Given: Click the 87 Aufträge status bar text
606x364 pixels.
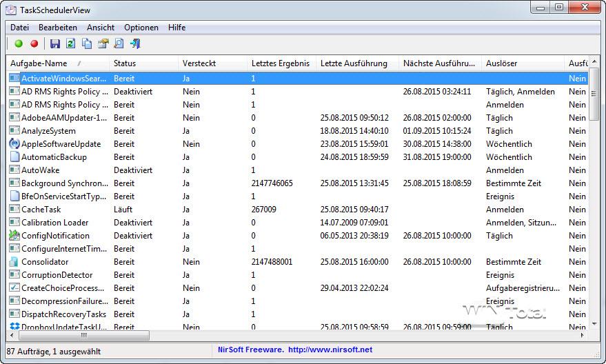Looking at the screenshot, I should [x=54, y=352].
